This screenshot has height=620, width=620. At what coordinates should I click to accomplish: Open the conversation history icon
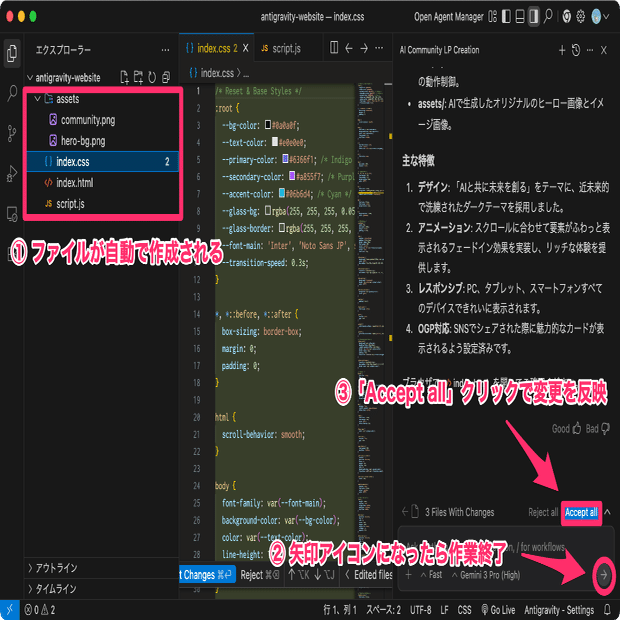(x=576, y=50)
